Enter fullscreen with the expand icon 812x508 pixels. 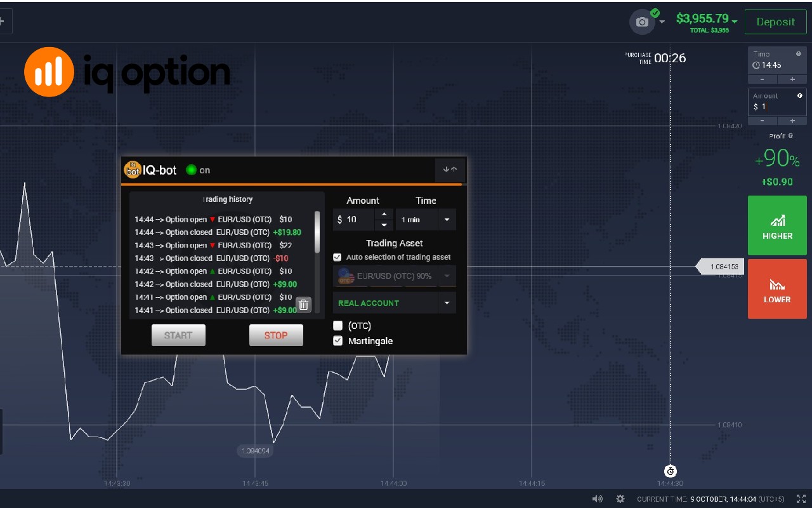(801, 499)
